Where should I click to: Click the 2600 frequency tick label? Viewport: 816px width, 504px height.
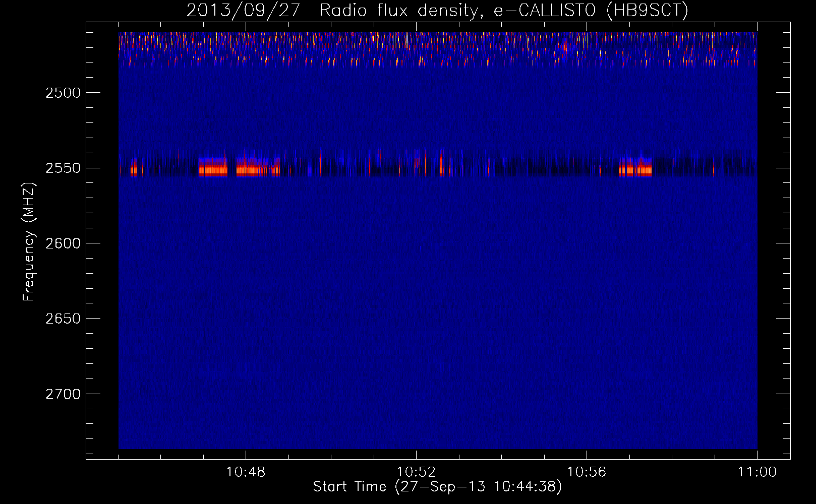click(63, 243)
